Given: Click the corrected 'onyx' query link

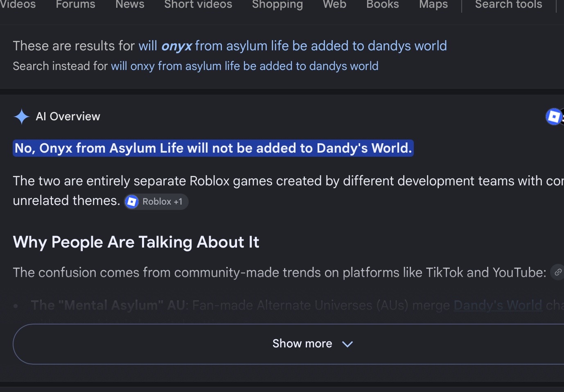Looking at the screenshot, I should click(293, 46).
